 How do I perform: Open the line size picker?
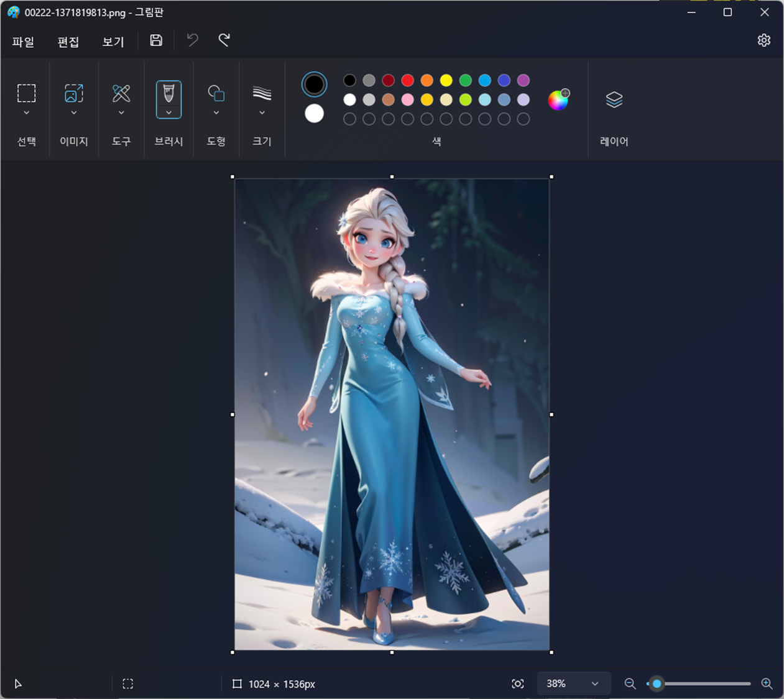(x=262, y=93)
